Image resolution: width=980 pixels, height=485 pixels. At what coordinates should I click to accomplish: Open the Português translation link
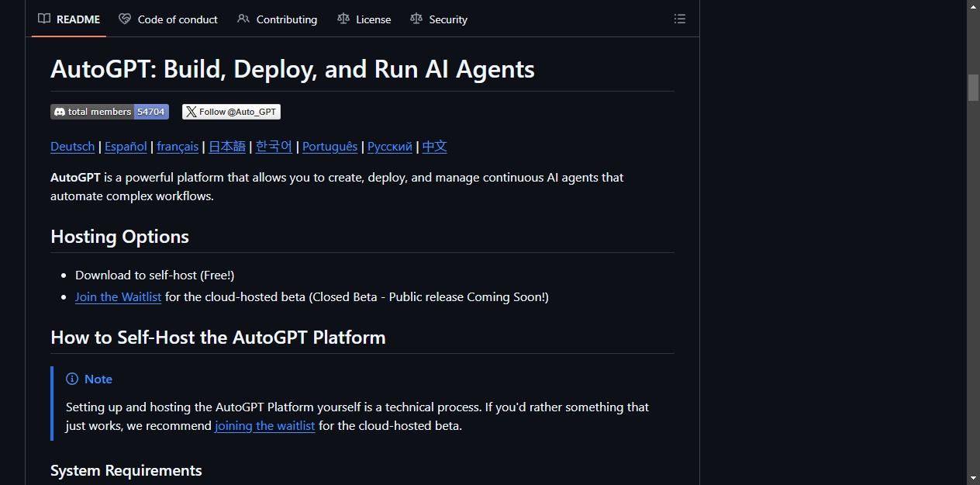click(330, 147)
